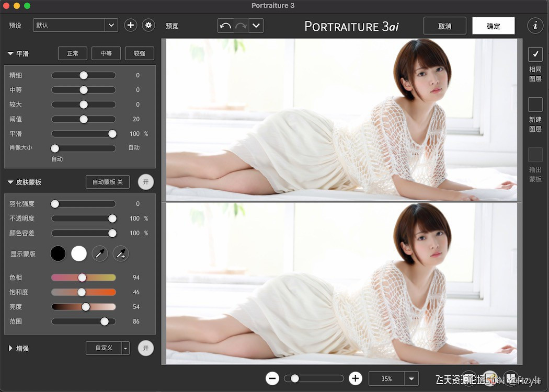Select the skin tone eyedropper tool
Screen dimensions: 549x392
(x=100, y=253)
